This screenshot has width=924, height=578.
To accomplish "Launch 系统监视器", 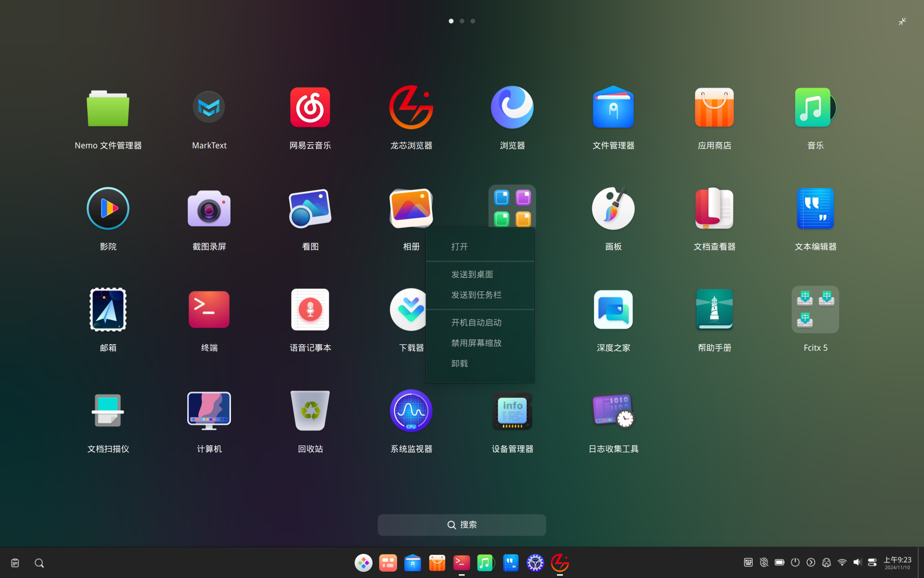I will (x=411, y=412).
